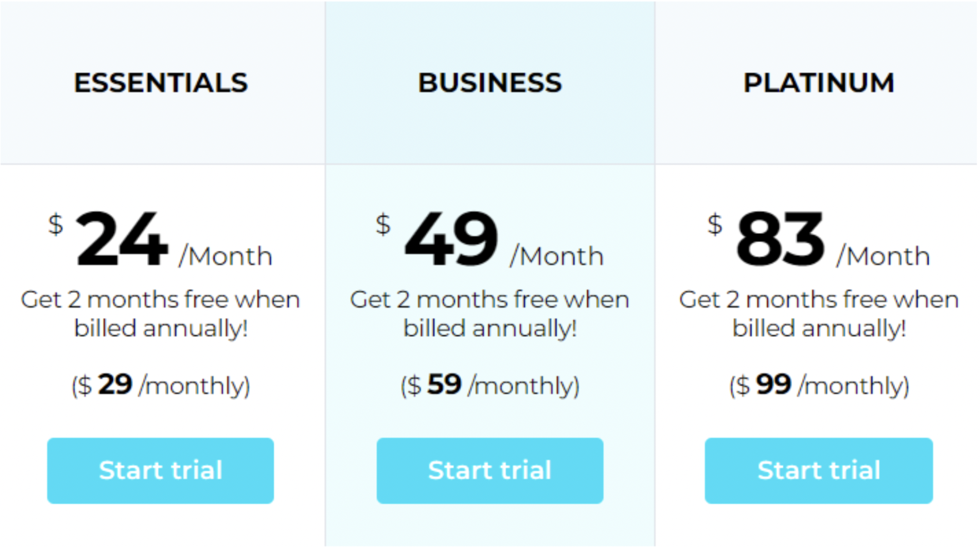Click the /Month label beside 24
Image resolution: width=980 pixels, height=547 pixels.
[226, 257]
